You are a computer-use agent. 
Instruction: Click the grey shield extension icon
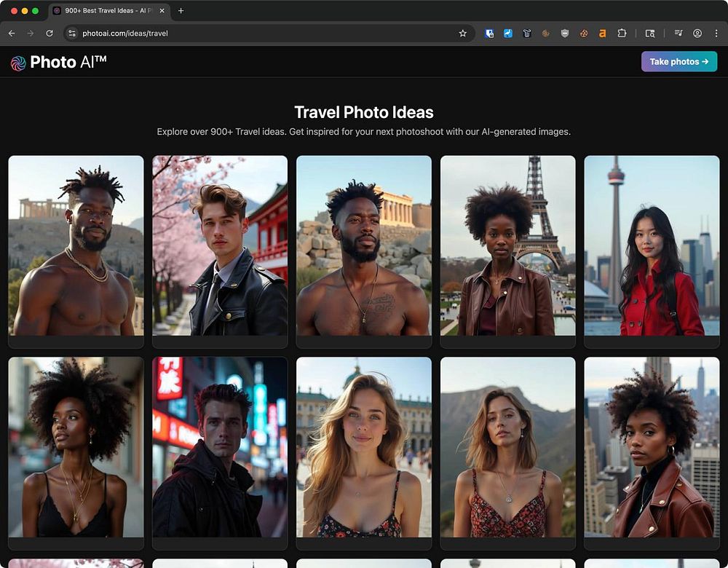565,33
